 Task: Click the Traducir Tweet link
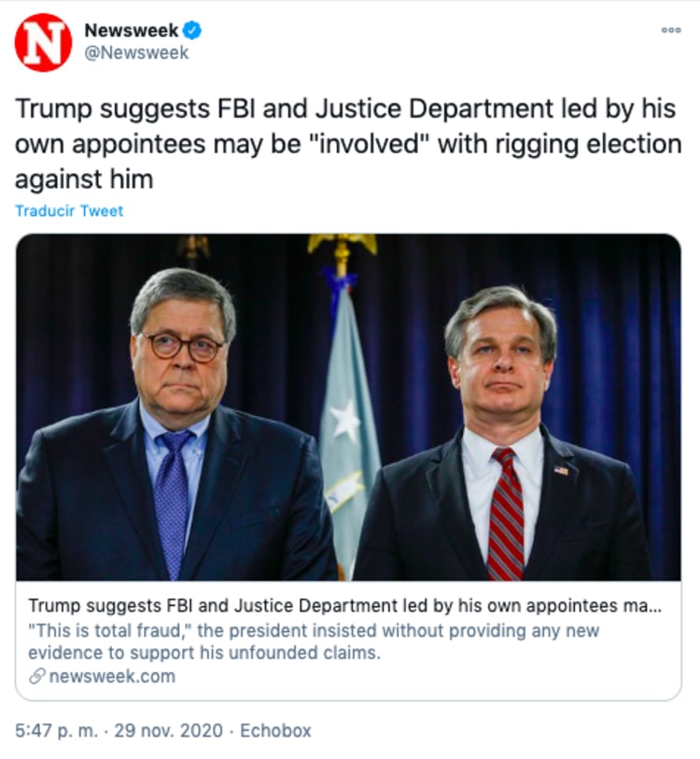(69, 211)
